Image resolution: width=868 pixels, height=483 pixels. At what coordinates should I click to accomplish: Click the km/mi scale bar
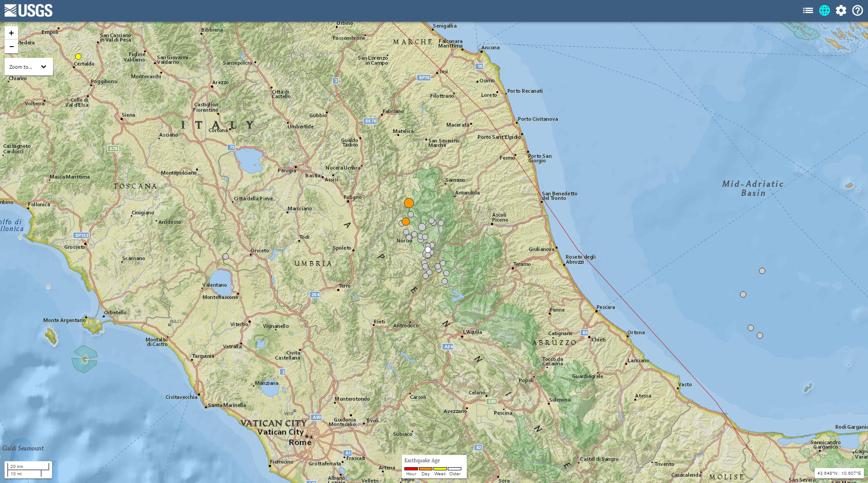(x=28, y=470)
